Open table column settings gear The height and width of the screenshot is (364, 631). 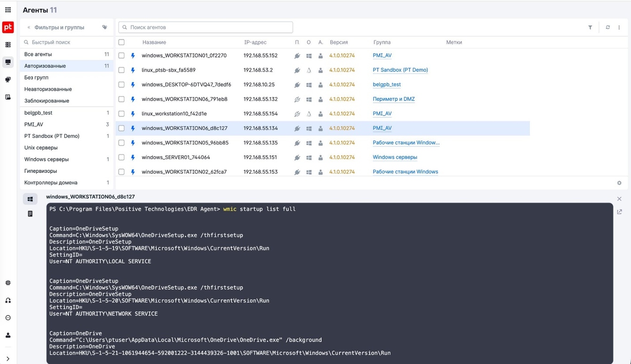pyautogui.click(x=619, y=183)
